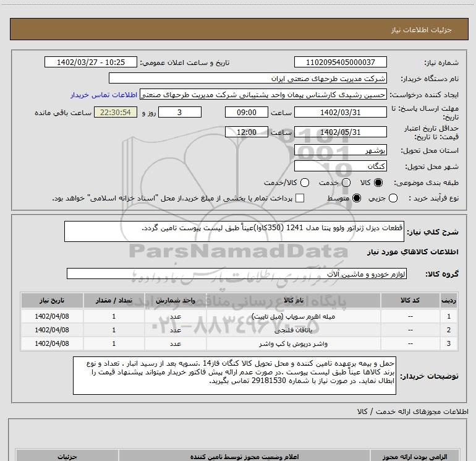Click the delivery province field بوشهر
Image resolution: width=476 pixels, height=461 pixels.
click(x=340, y=150)
